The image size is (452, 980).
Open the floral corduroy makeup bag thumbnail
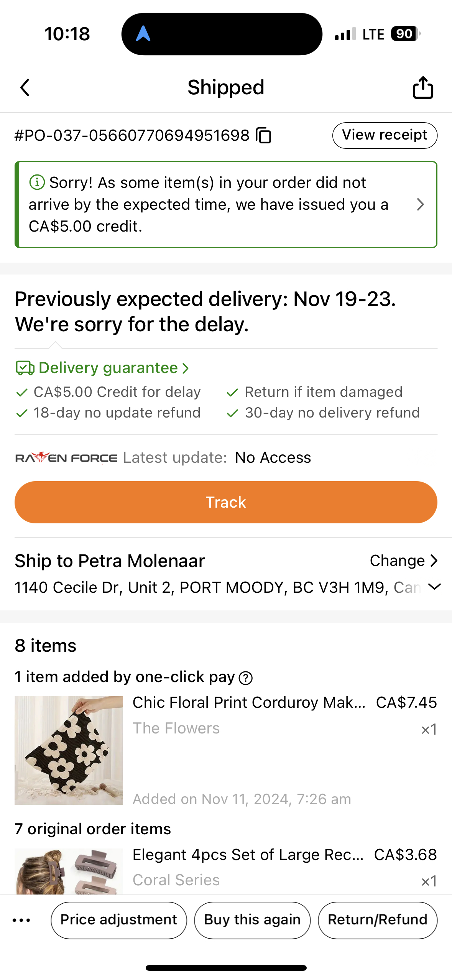point(69,750)
